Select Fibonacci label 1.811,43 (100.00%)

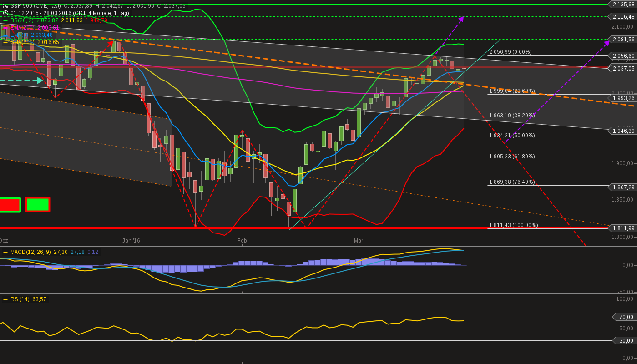514,225
